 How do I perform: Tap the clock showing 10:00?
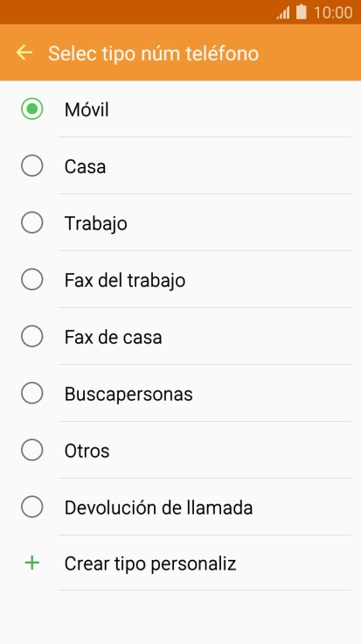(x=333, y=12)
